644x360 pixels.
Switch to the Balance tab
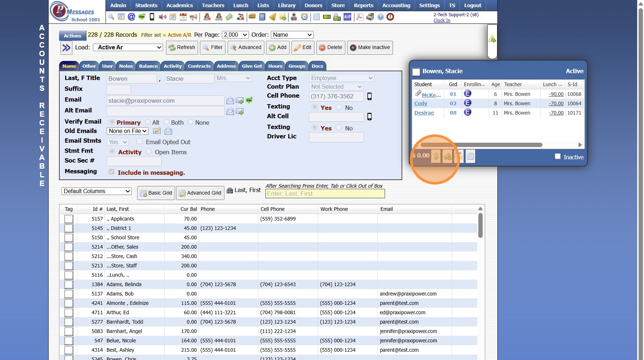(148, 66)
